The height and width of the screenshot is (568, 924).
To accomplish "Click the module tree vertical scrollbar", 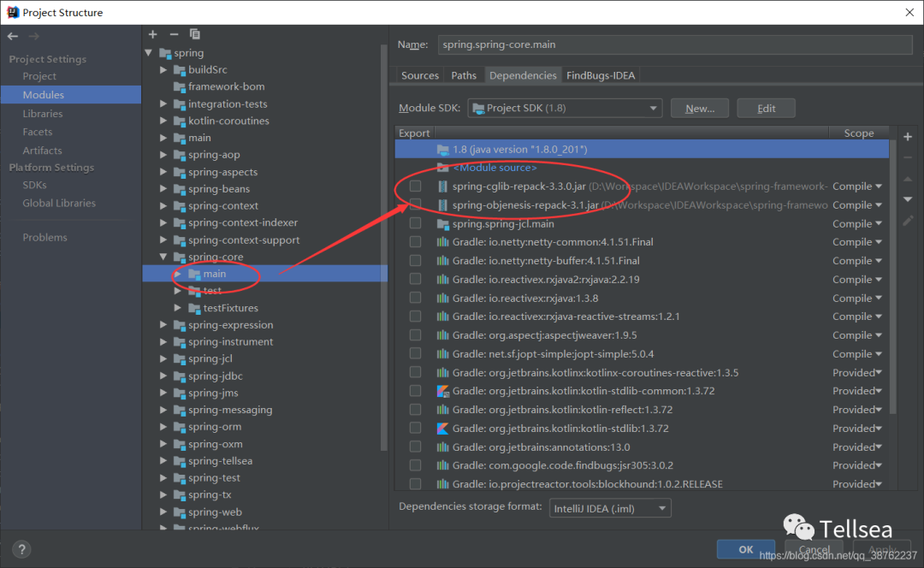I will pos(383,247).
